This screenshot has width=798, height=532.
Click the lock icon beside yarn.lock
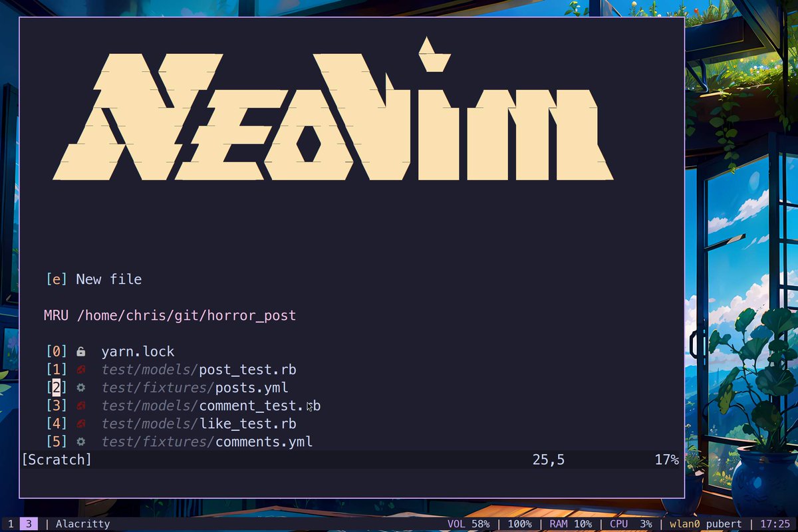tap(80, 352)
